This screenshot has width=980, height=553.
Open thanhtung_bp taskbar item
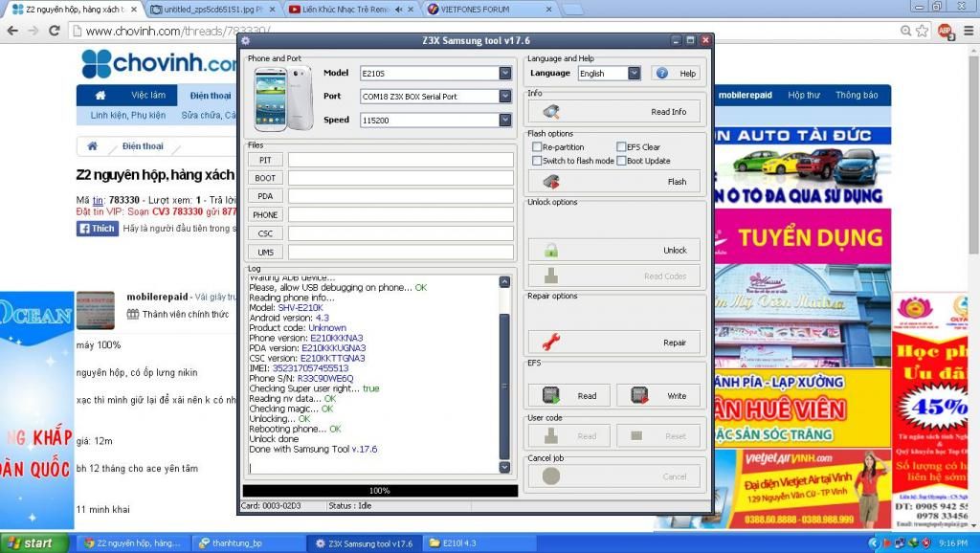pos(248,543)
